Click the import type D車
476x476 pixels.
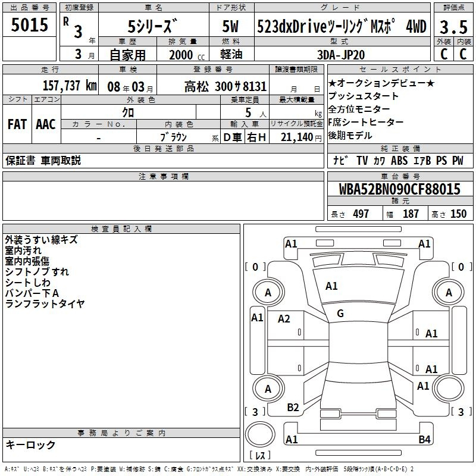233,137
